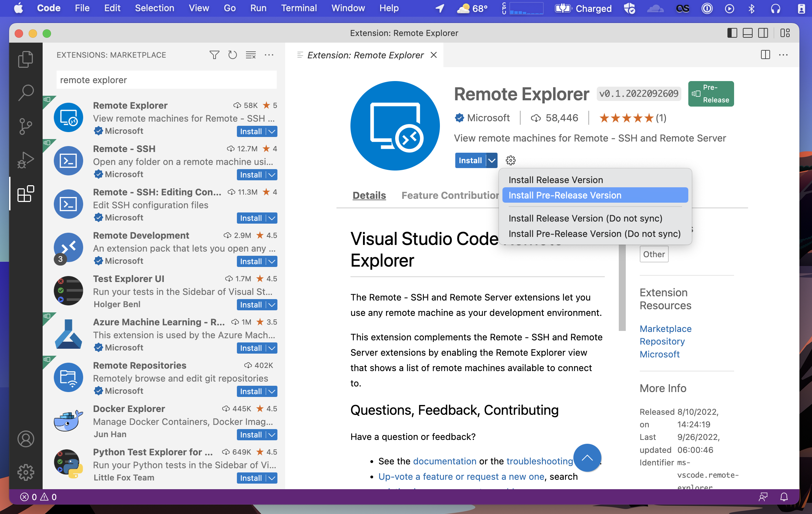Click feedback icon in status bar
Image resolution: width=812 pixels, height=514 pixels.
point(763,497)
